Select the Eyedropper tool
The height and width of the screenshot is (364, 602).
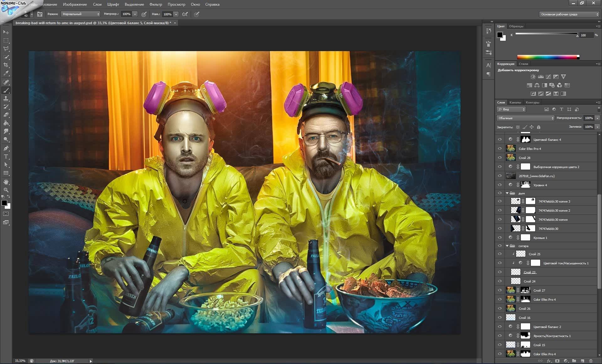point(6,73)
